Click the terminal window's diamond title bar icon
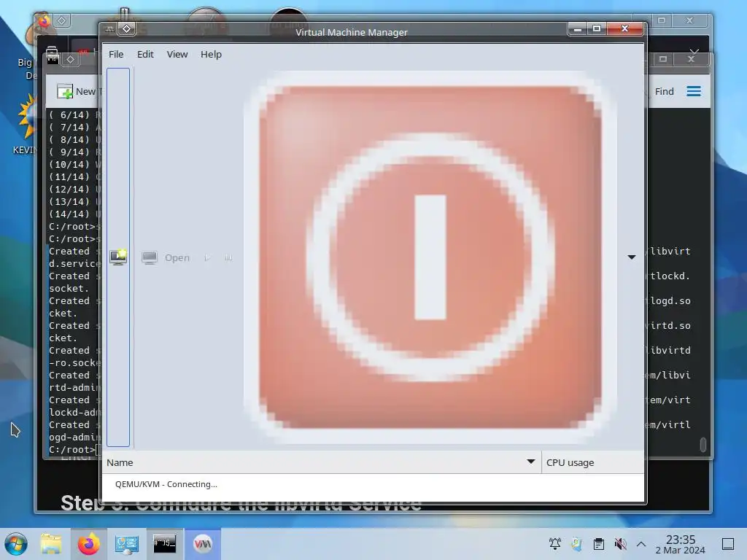Image resolution: width=747 pixels, height=560 pixels. click(71, 60)
